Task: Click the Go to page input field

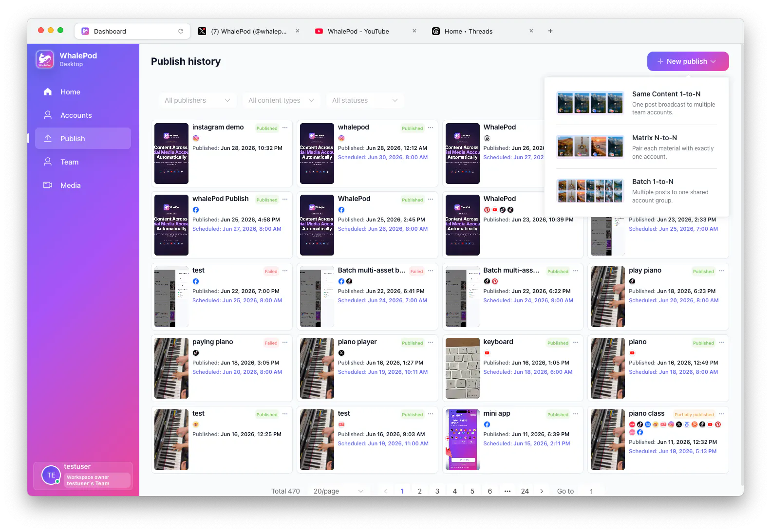Action: (591, 491)
